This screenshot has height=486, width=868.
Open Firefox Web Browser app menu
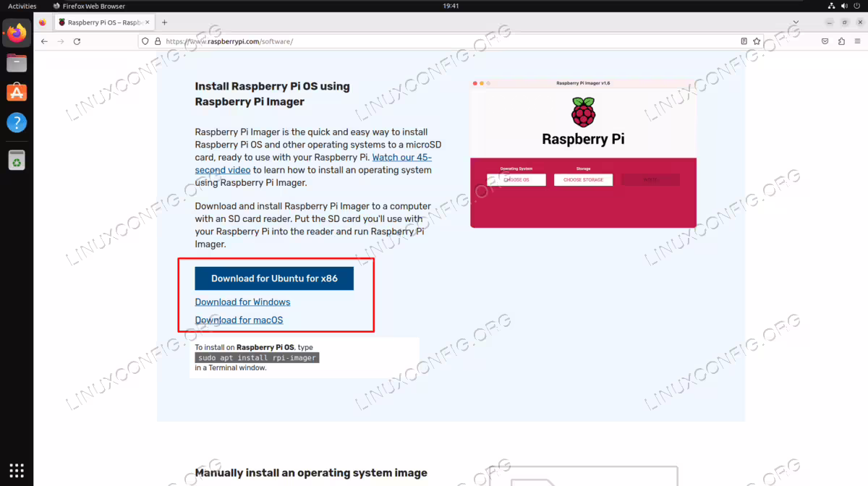pos(89,6)
